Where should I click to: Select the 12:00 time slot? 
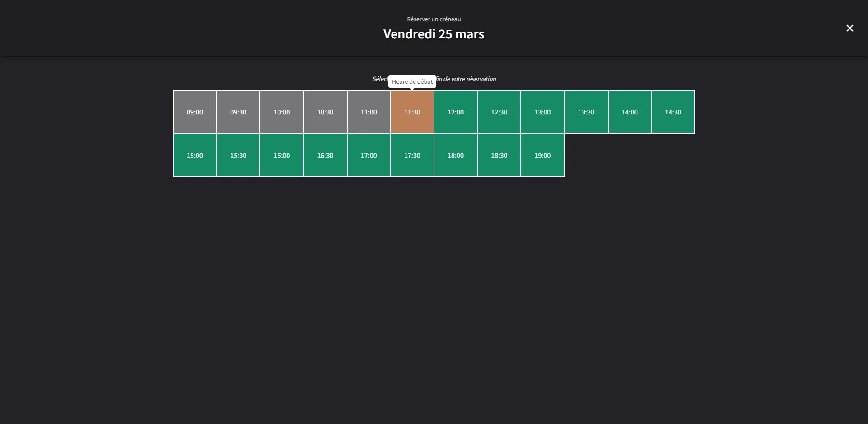pyautogui.click(x=455, y=112)
